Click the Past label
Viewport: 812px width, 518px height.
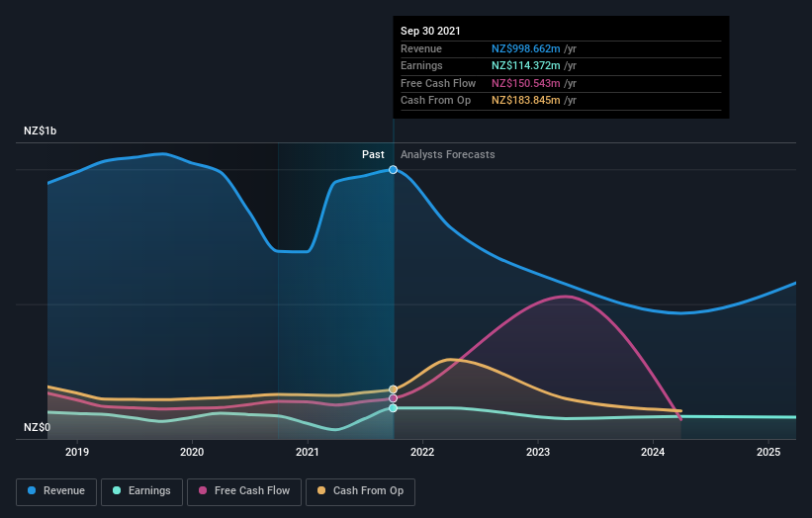[x=373, y=155]
